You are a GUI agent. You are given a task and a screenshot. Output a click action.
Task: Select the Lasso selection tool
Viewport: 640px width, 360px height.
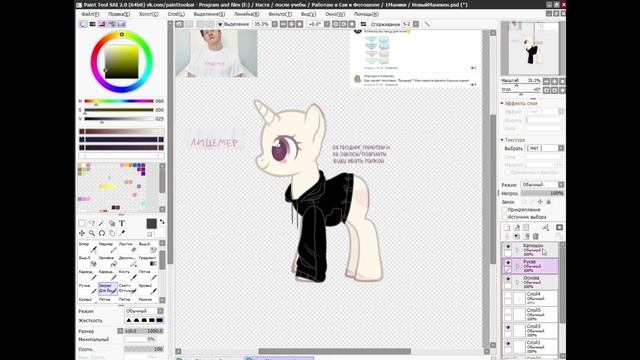pyautogui.click(x=92, y=223)
